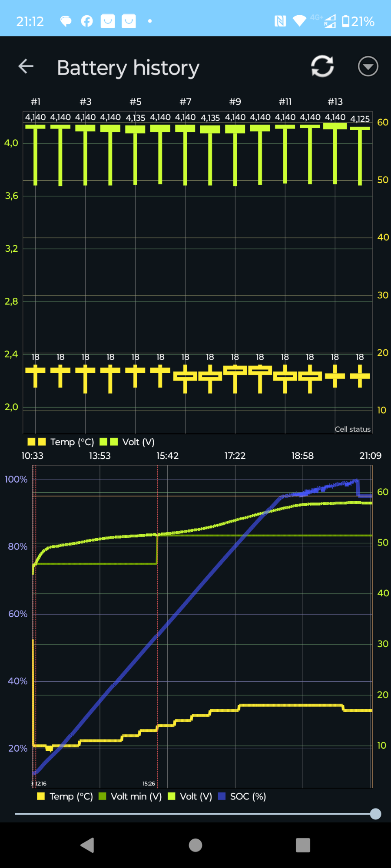The width and height of the screenshot is (391, 868).
Task: Toggle Volt (V) in cell status legend
Action: (127, 442)
